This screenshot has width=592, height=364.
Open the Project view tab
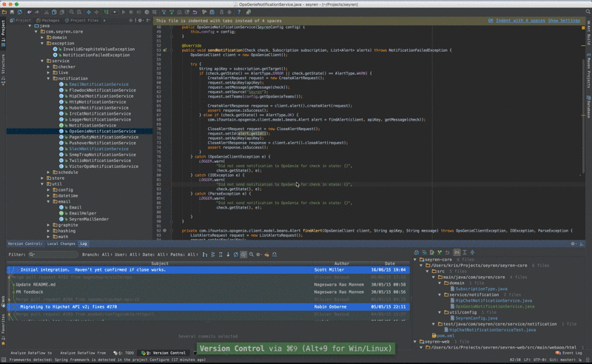click(21, 21)
